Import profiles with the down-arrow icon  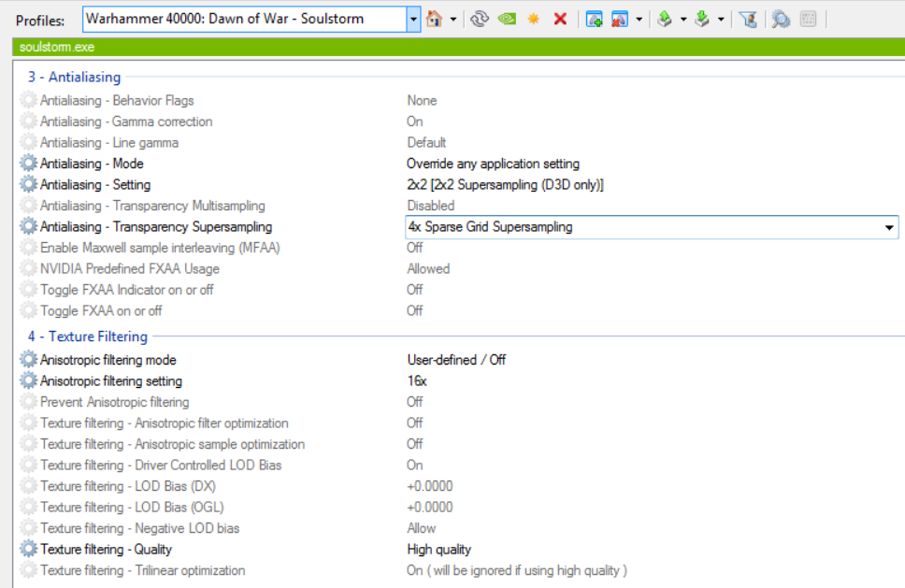tap(702, 19)
